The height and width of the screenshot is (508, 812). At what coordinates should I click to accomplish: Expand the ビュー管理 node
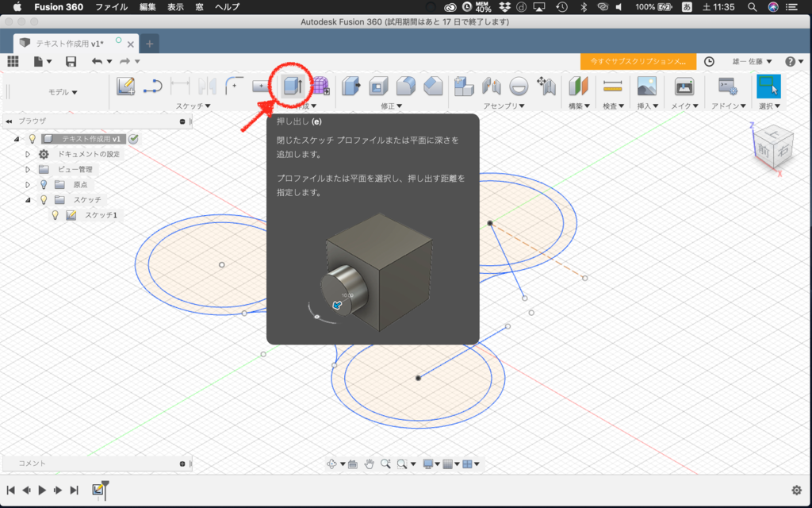tap(28, 170)
